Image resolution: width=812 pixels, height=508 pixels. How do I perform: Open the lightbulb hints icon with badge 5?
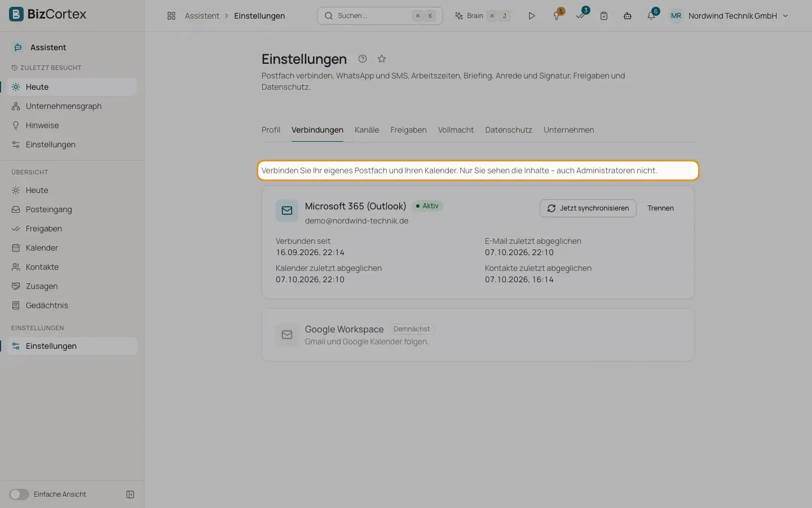[x=557, y=16]
